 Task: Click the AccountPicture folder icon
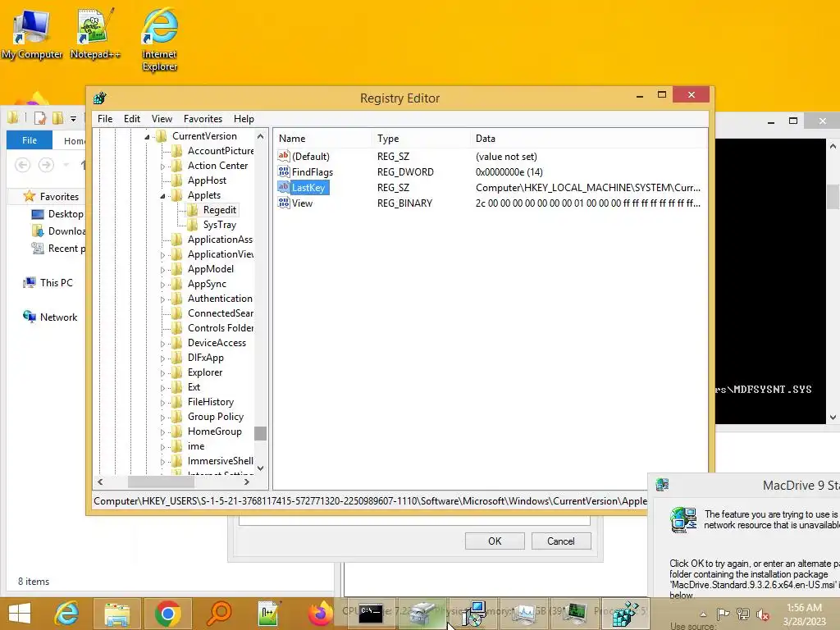pyautogui.click(x=177, y=151)
